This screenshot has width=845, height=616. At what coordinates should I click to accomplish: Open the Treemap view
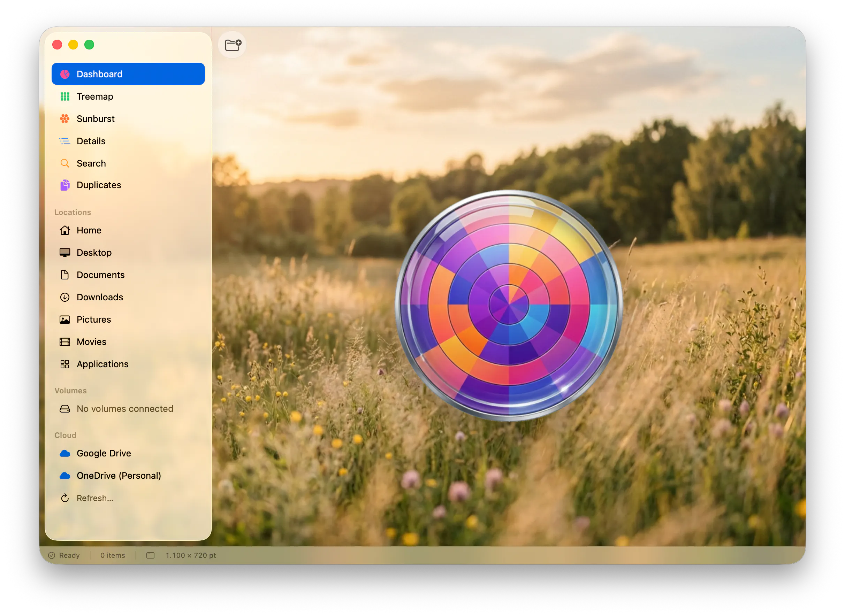(x=128, y=97)
